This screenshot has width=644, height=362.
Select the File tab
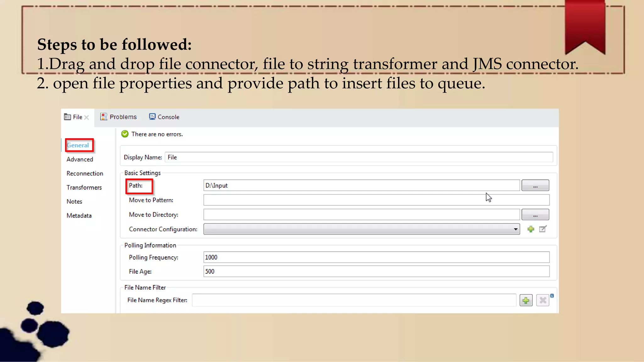point(77,117)
